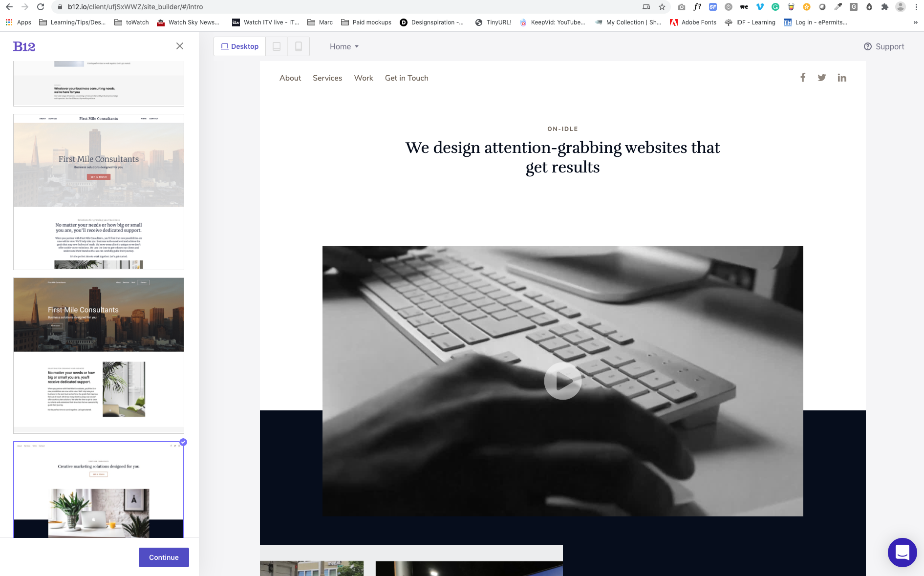Switch to tablet preview
This screenshot has height=576, width=924.
click(277, 46)
